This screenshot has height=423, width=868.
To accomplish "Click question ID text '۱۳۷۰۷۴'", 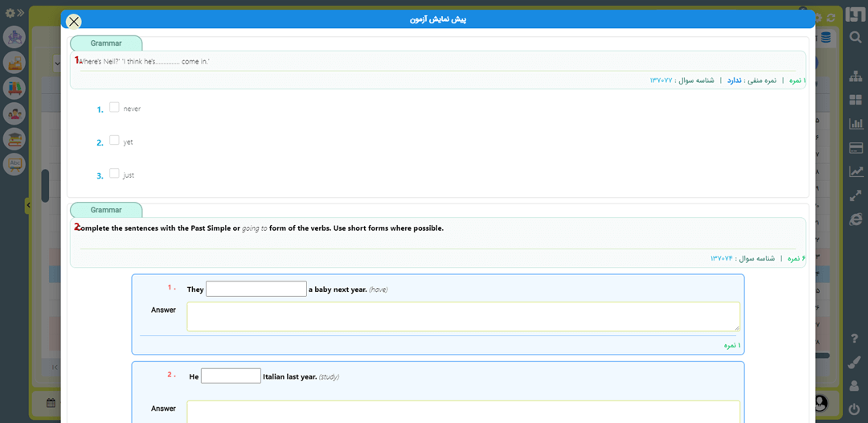I will tap(722, 258).
